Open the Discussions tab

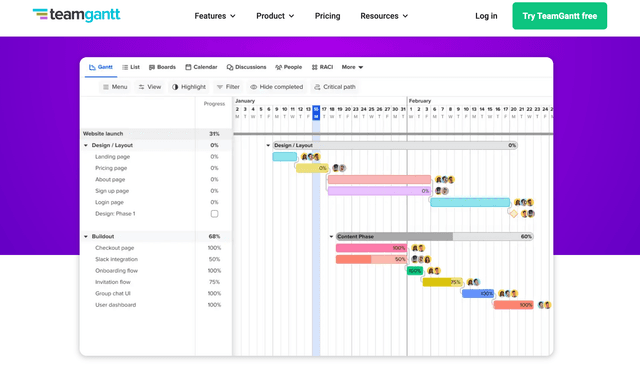pos(246,67)
